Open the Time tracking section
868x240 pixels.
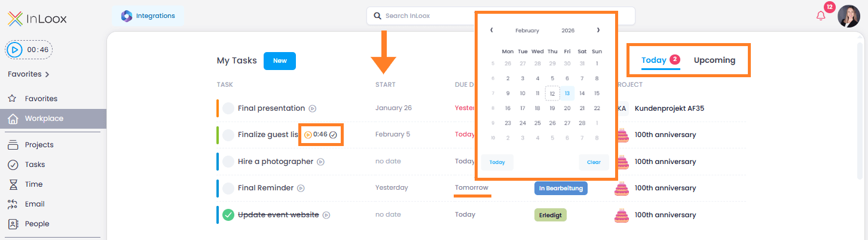(x=33, y=184)
